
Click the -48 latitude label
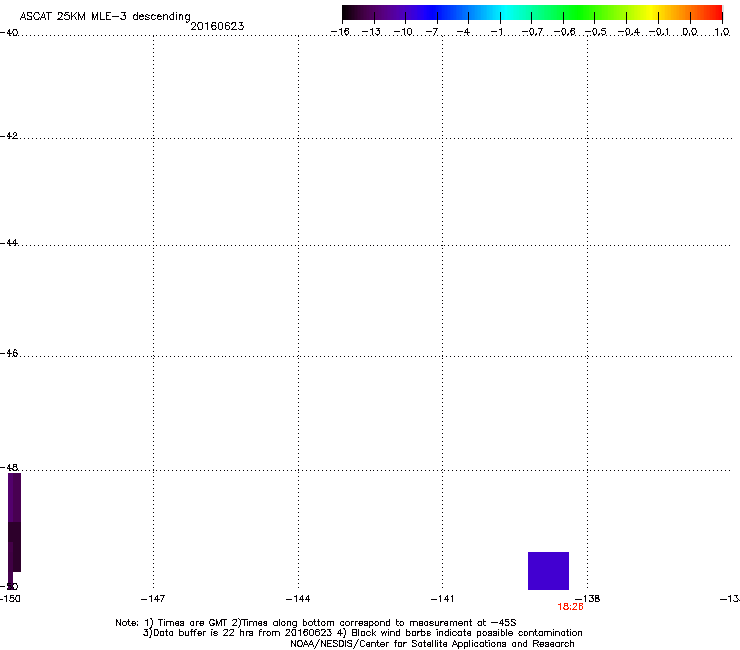click(9, 467)
